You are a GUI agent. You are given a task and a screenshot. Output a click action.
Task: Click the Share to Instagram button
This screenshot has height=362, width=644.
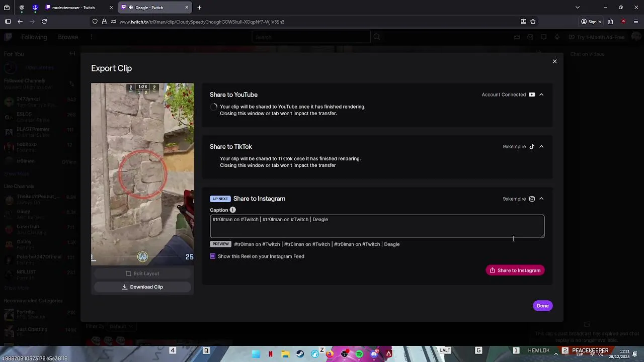tap(515, 270)
